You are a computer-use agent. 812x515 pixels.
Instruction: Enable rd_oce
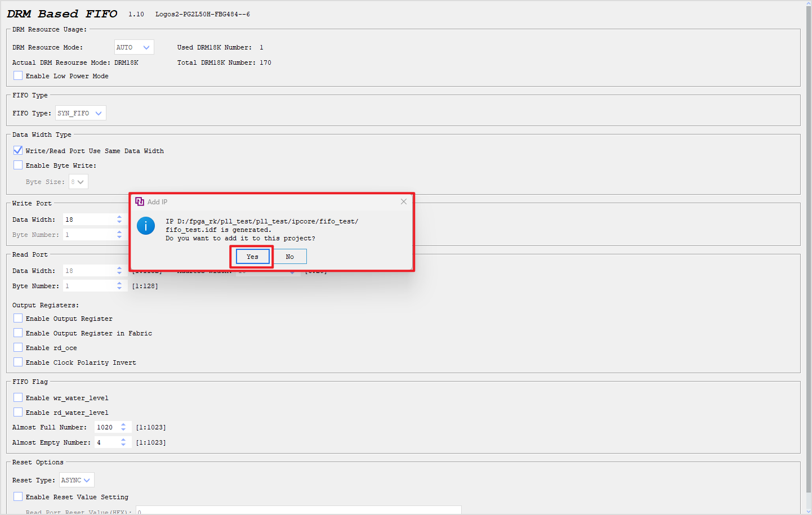pos(17,347)
